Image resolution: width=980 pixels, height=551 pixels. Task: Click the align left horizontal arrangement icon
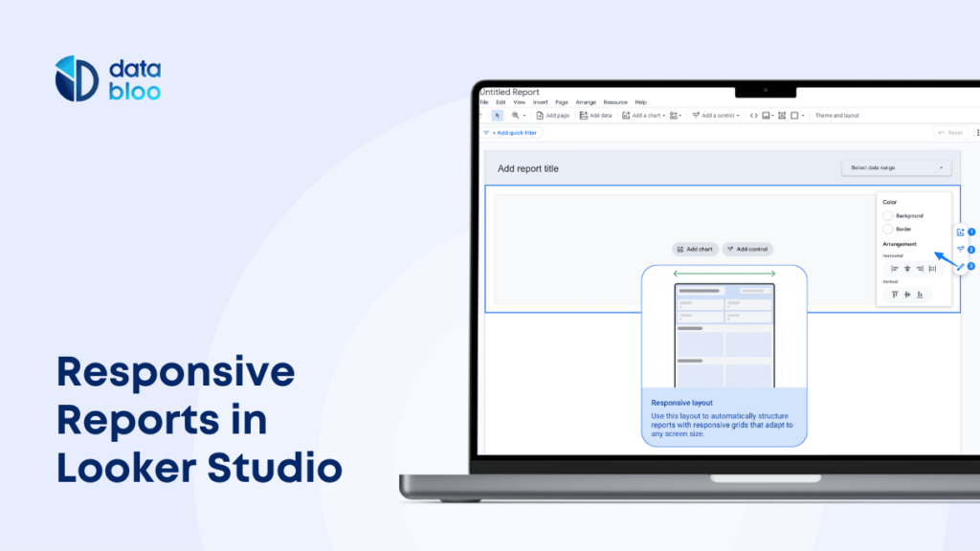click(895, 268)
